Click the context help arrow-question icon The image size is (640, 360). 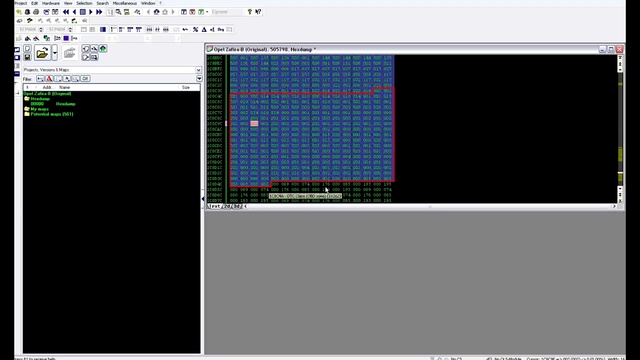258,12
